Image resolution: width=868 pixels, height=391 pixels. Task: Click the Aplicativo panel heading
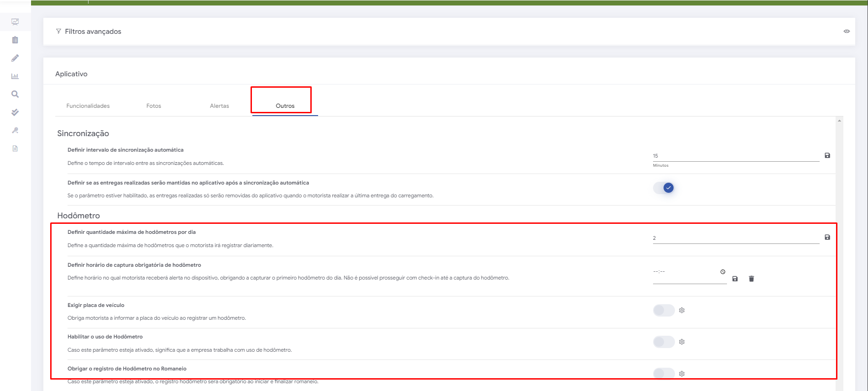pos(71,74)
